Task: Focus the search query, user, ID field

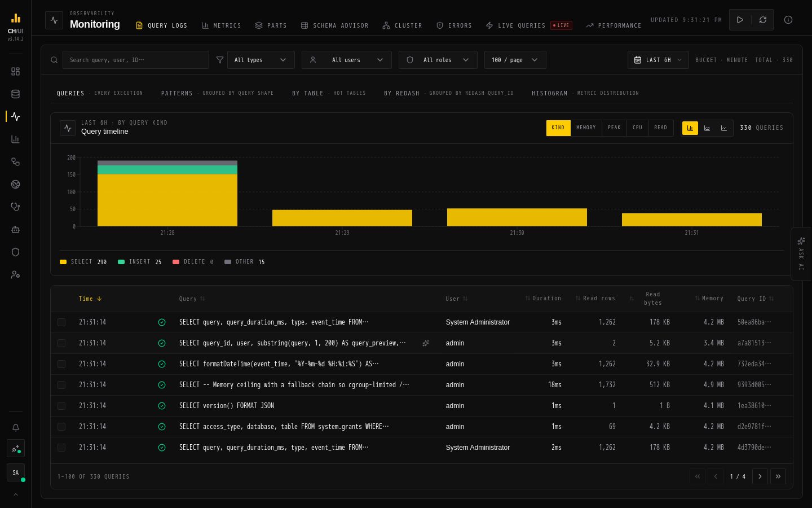Action: (135, 60)
